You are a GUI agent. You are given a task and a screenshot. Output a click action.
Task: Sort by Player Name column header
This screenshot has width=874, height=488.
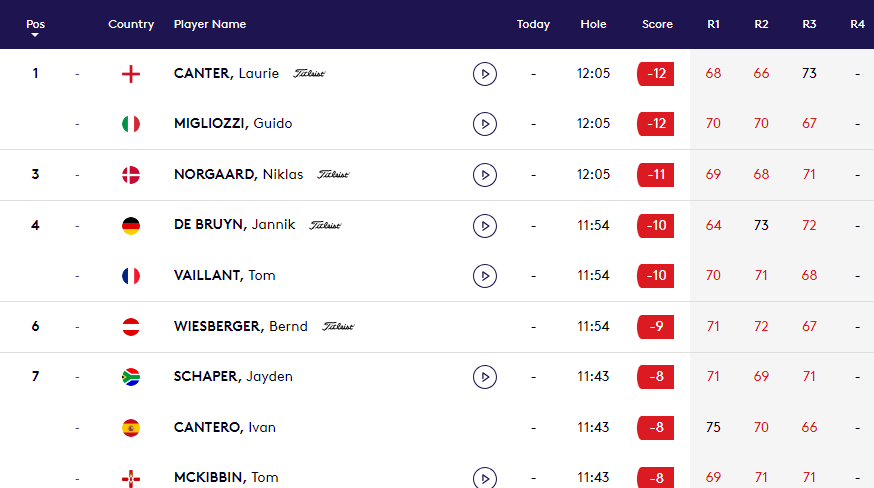[x=210, y=24]
